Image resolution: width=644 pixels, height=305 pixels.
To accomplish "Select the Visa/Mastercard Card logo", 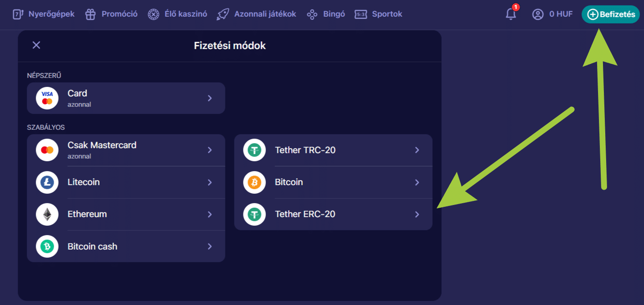I will tap(47, 98).
